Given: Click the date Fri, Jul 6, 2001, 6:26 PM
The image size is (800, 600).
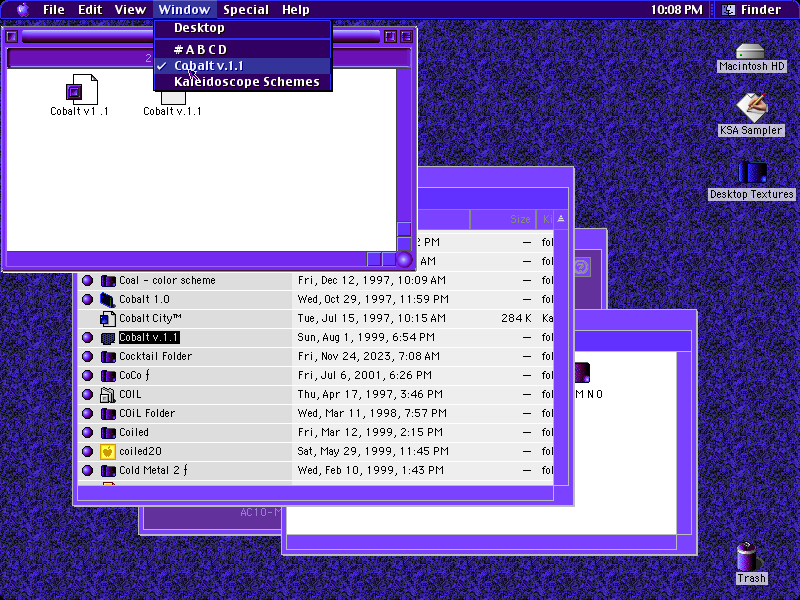Looking at the screenshot, I should pos(365,376).
